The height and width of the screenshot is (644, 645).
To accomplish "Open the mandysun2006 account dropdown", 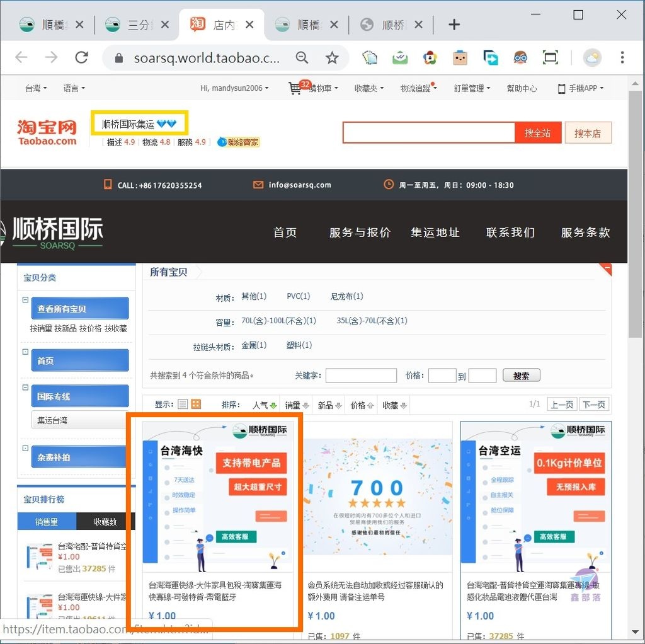I will tap(234, 88).
